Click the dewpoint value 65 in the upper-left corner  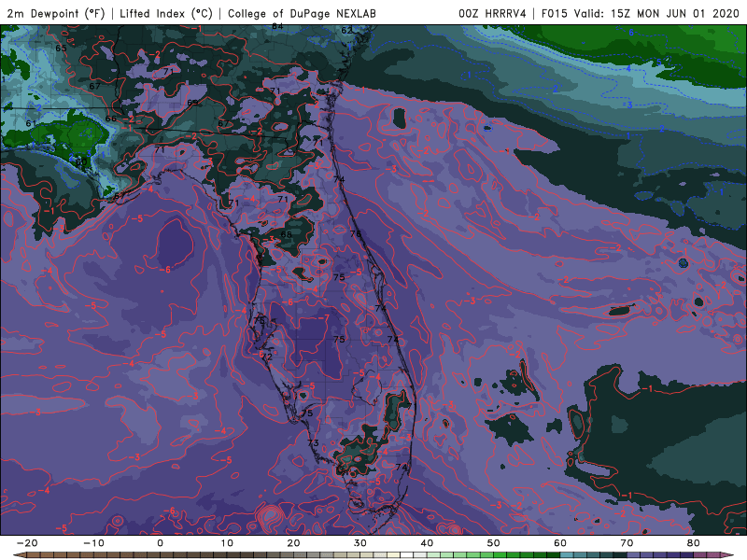(x=61, y=49)
